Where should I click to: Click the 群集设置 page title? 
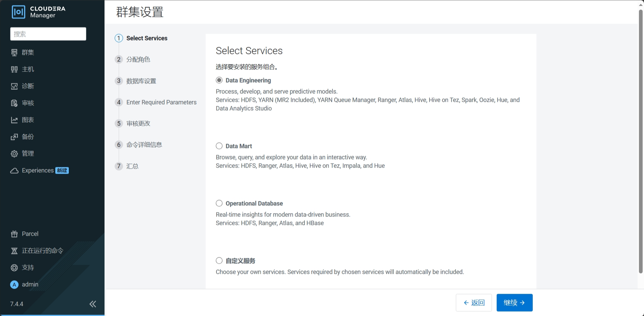coord(140,12)
